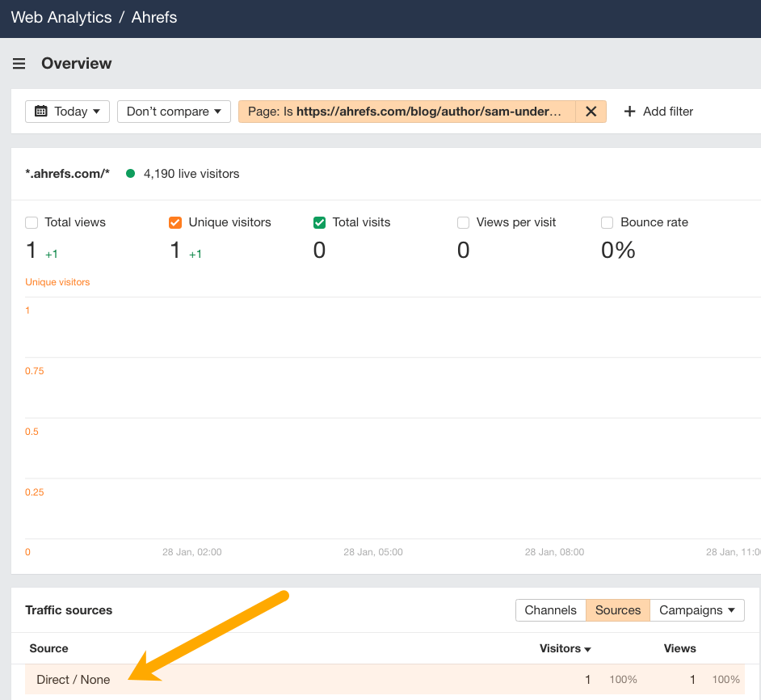This screenshot has width=761, height=700.
Task: Switch to the Channels tab
Action: click(x=550, y=610)
